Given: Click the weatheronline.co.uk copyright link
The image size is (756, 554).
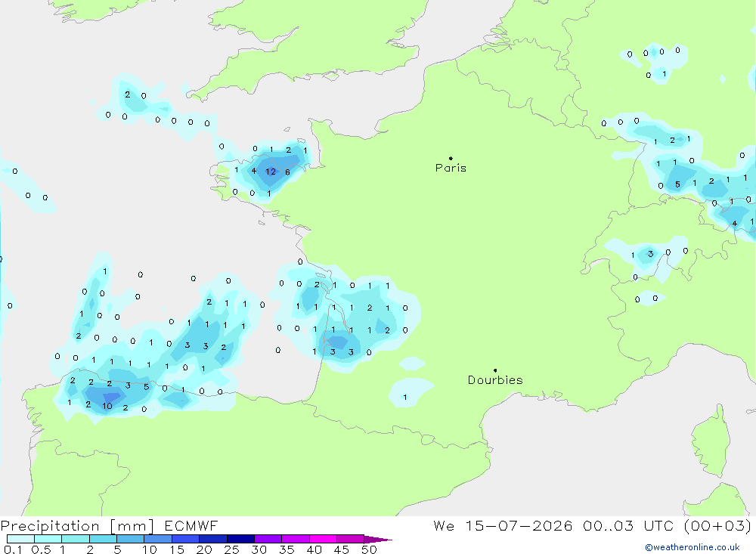Looking at the screenshot, I should pos(692,547).
